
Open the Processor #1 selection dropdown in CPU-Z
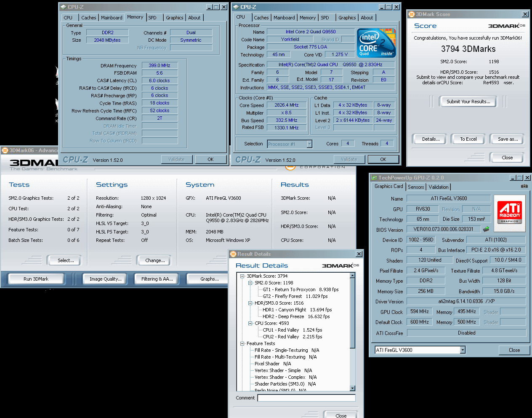309,144
